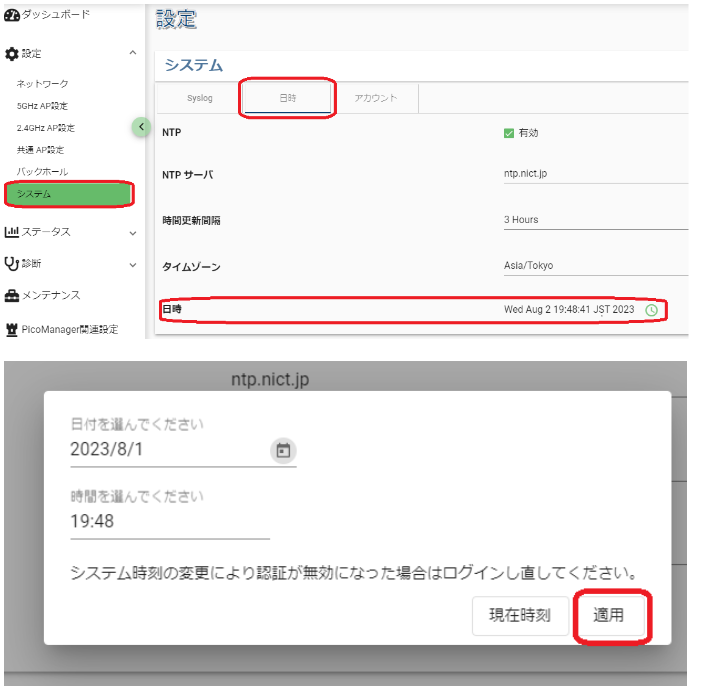
Task: Click the maintenance toolbox icon
Action: [12, 295]
